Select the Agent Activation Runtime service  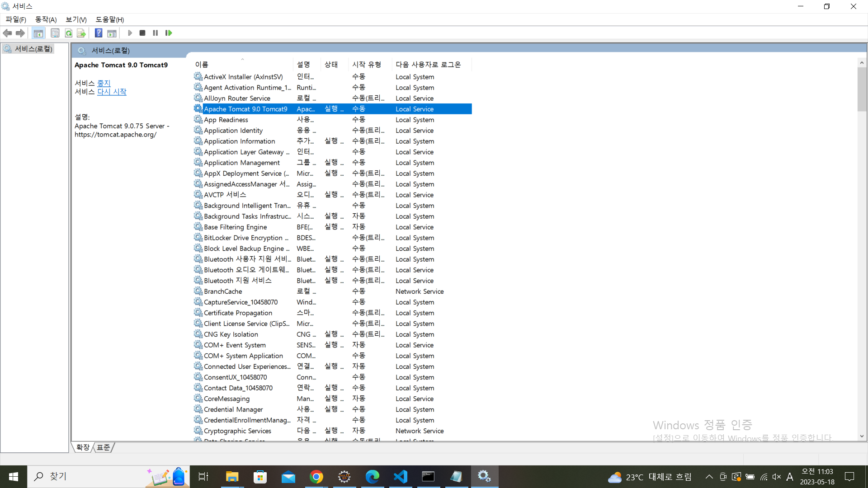(332, 88)
